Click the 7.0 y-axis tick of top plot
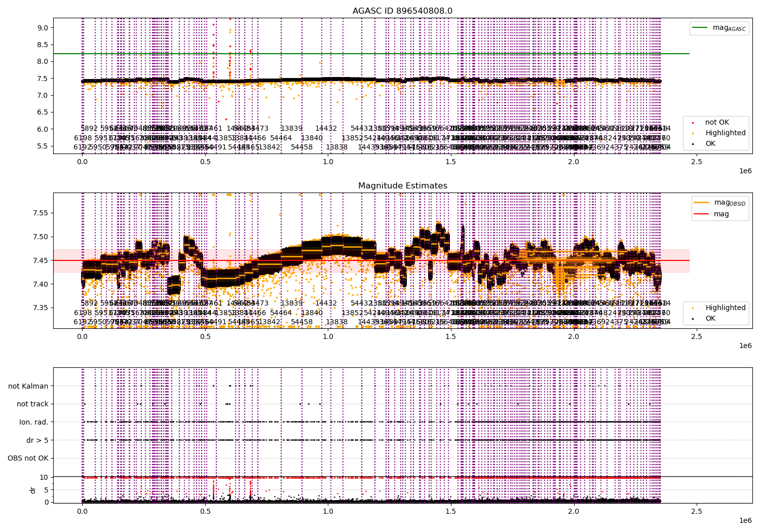This screenshot has height=532, width=760. pos(43,95)
